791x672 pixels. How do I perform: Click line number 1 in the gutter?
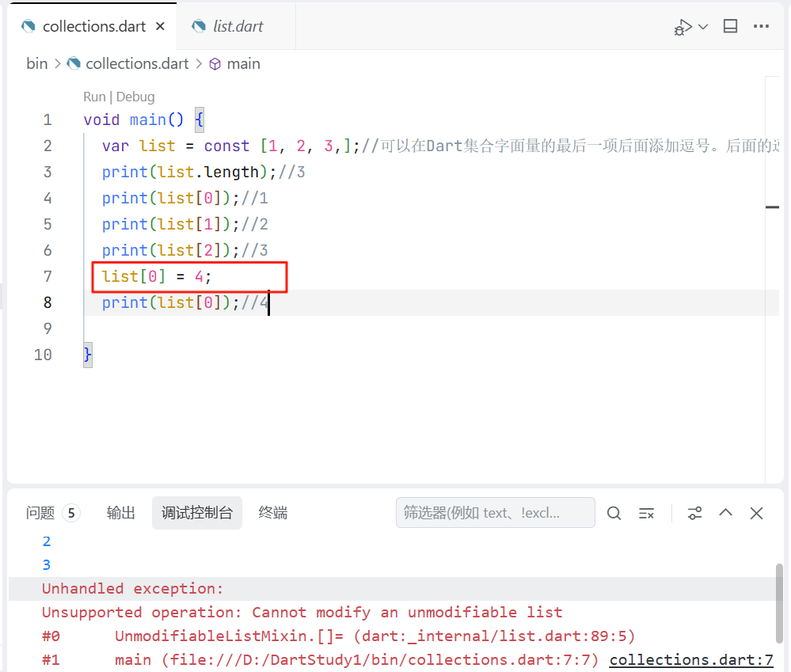click(x=48, y=120)
